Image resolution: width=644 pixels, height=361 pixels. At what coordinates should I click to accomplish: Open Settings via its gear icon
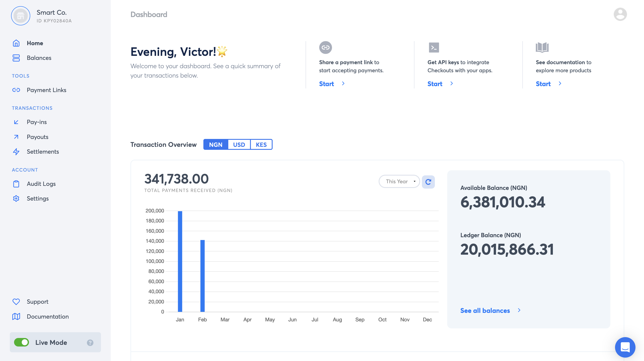pyautogui.click(x=16, y=198)
